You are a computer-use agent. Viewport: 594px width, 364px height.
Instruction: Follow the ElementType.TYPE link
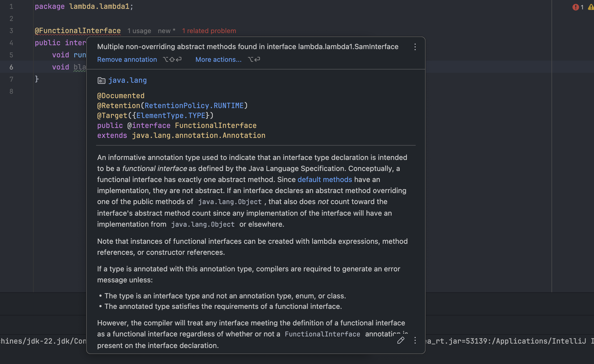point(171,116)
